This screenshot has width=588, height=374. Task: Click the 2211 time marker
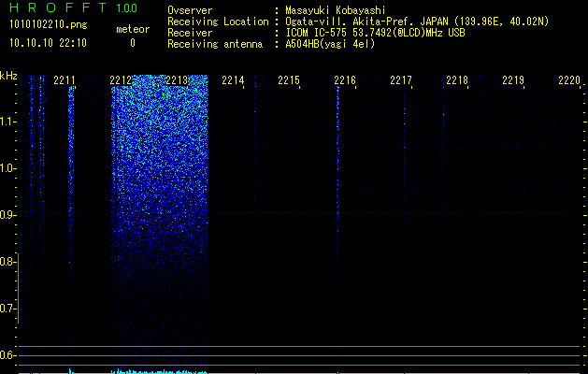(65, 80)
